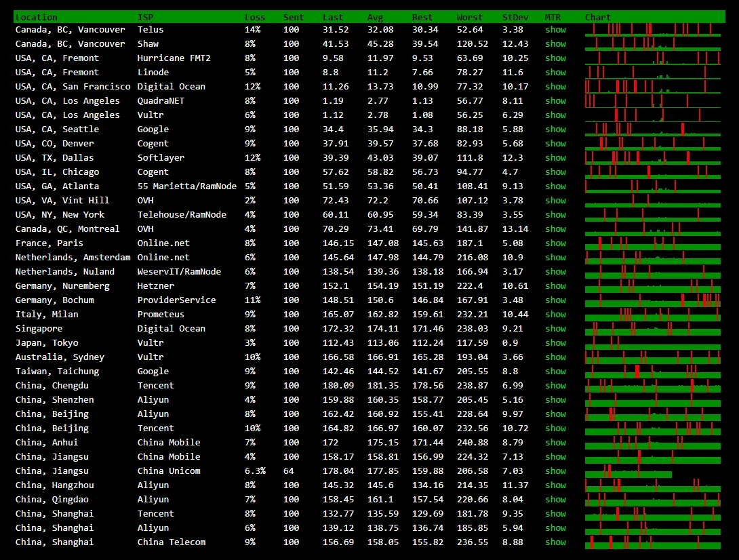739x560 pixels.
Task: Click 'show' for San Francisco Digital Ocean
Action: click(555, 87)
